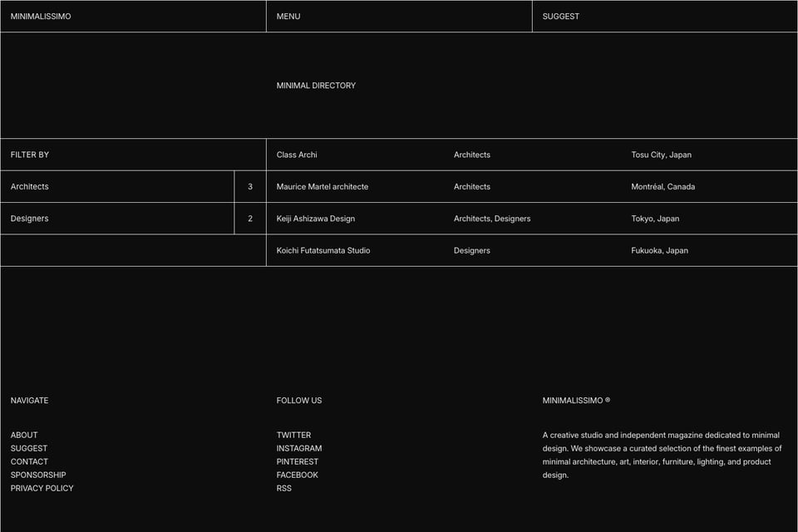Open Maurice Martel architecte entry
Viewport: 798px width, 532px height.
(323, 187)
